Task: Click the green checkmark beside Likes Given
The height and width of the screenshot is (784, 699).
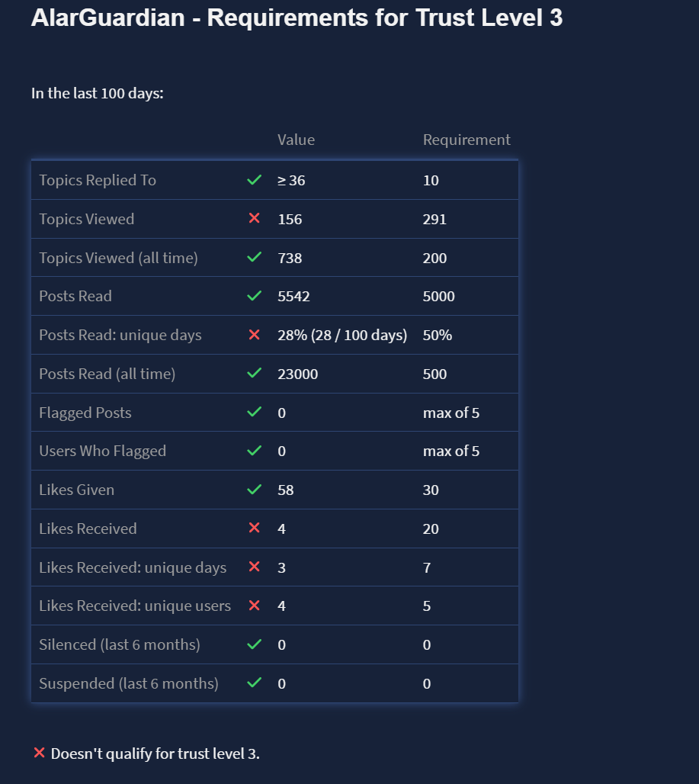Action: click(255, 490)
